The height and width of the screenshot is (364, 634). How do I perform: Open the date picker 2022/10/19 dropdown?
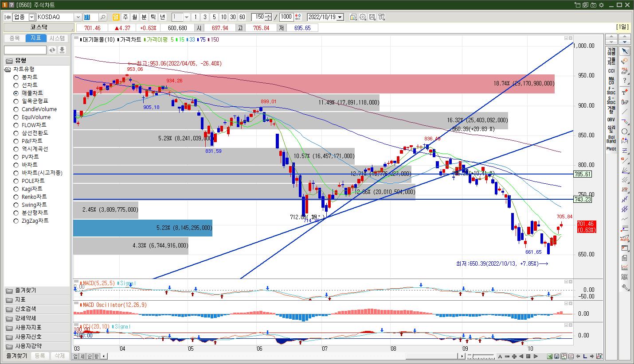click(x=340, y=17)
